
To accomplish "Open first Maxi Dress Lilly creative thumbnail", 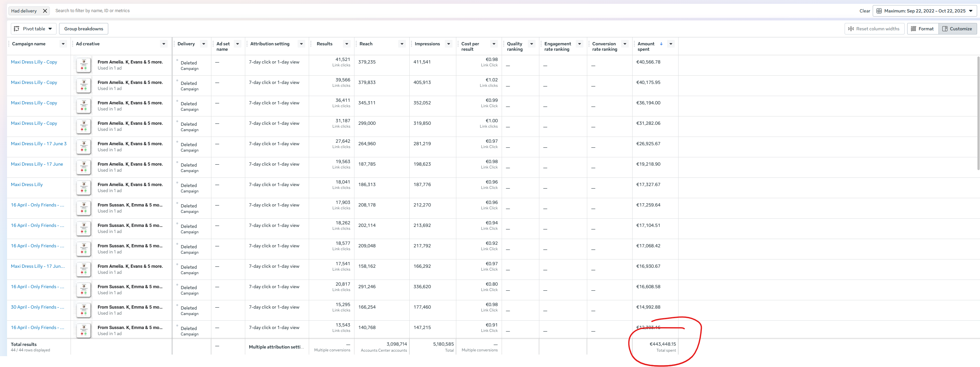I will [x=84, y=65].
